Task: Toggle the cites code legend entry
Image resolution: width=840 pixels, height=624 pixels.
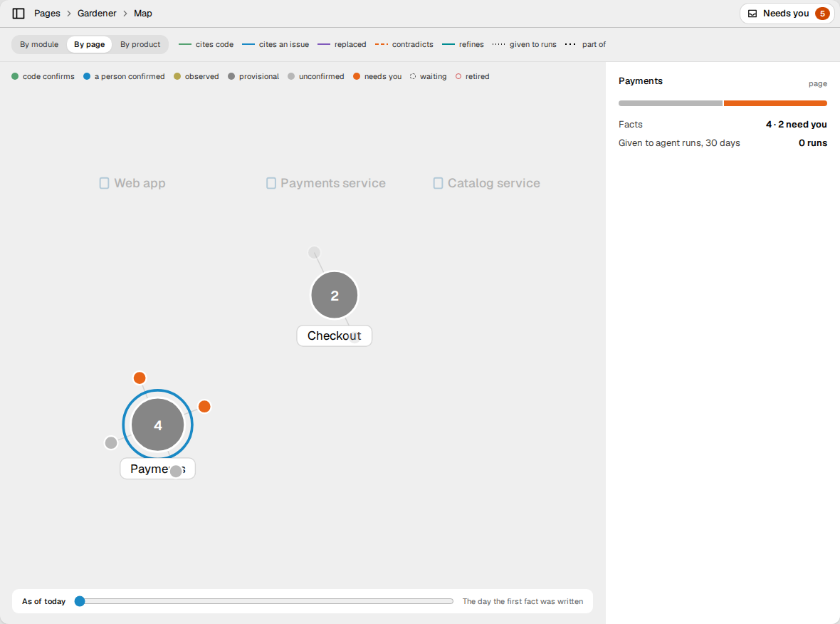Action: pos(206,44)
